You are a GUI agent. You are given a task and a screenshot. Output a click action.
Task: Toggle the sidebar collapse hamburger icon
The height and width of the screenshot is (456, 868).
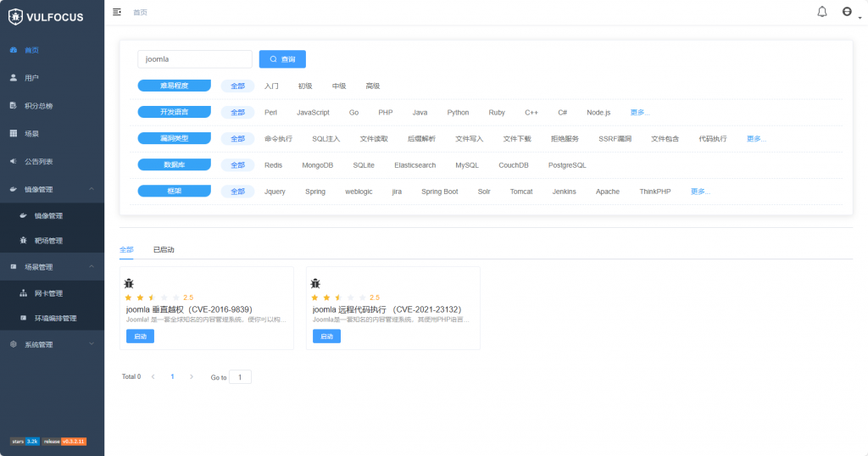(x=117, y=12)
